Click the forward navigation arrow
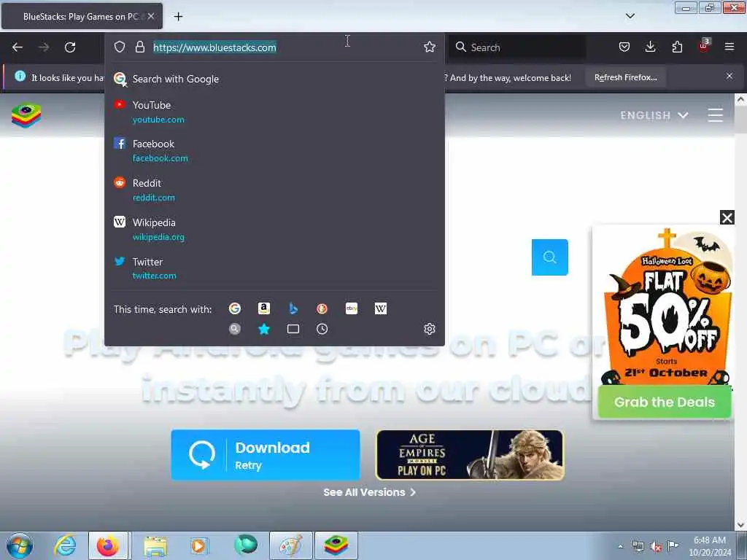 tap(43, 47)
